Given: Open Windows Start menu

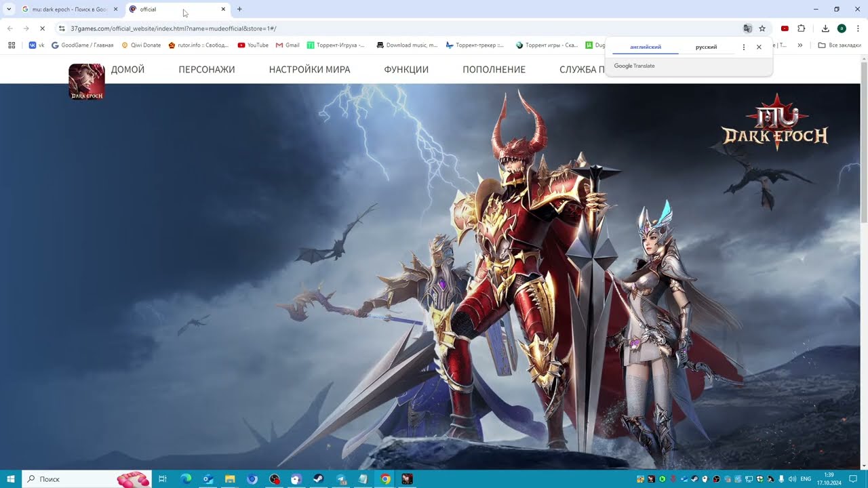Looking at the screenshot, I should point(11,479).
